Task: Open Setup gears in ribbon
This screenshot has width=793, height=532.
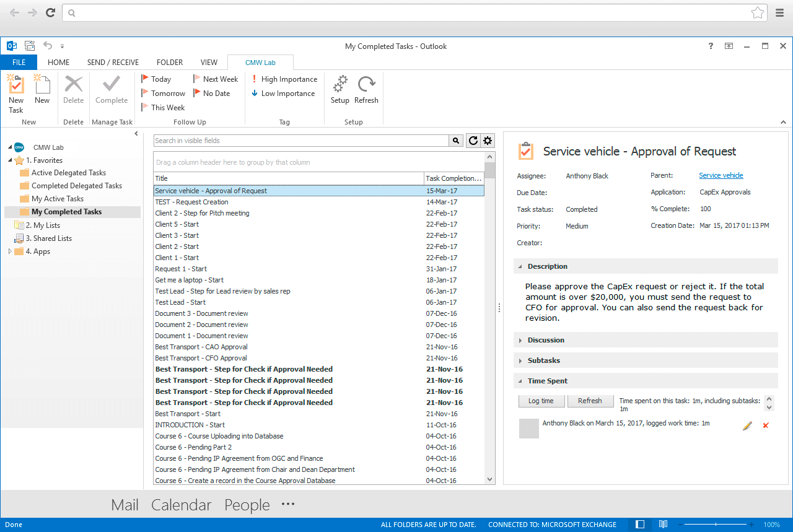Action: tap(340, 90)
